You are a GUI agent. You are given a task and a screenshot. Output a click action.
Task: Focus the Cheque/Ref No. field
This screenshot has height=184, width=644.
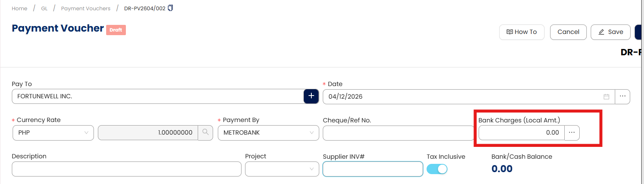pos(398,133)
